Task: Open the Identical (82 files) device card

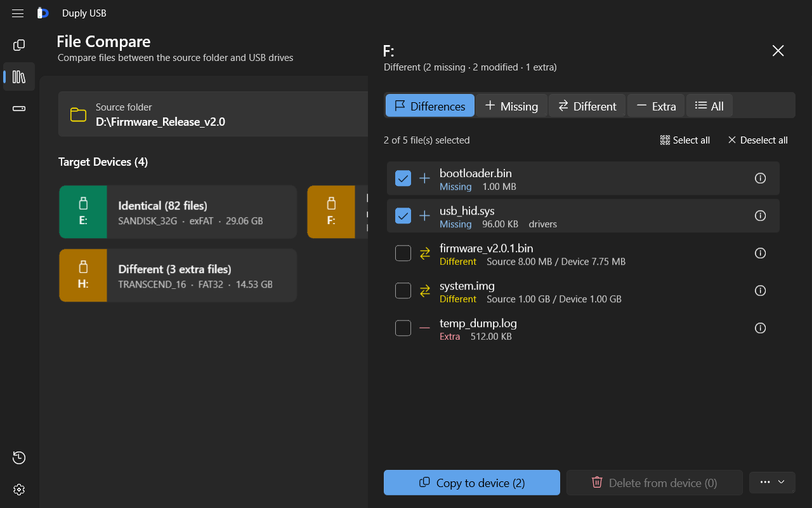Action: tap(178, 212)
